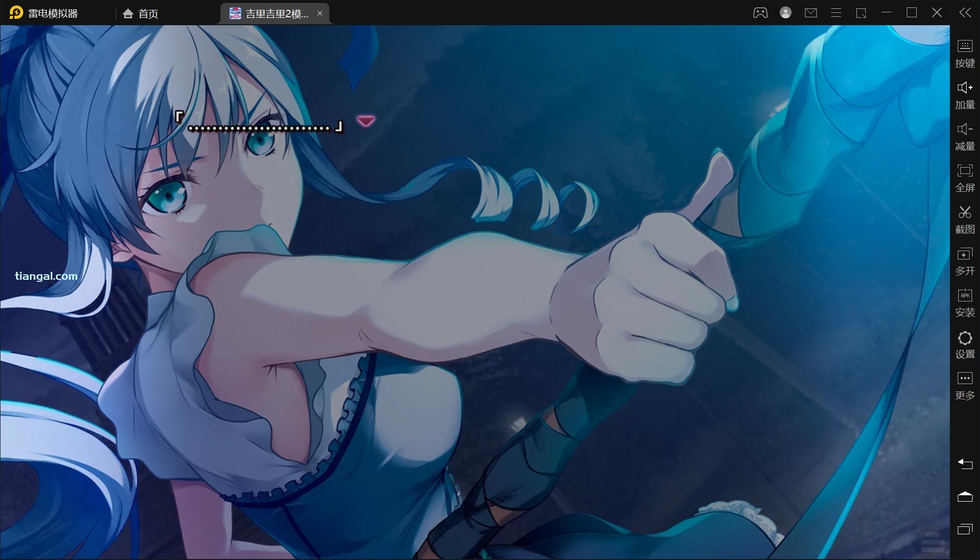Close the 吉里吉里2模... tab
The image size is (980, 560).
point(320,13)
